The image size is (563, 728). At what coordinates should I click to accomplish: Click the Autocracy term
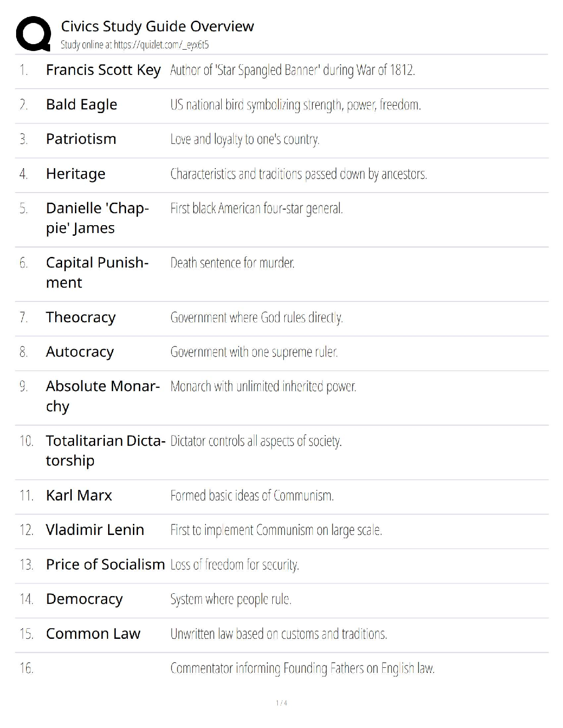tap(80, 352)
